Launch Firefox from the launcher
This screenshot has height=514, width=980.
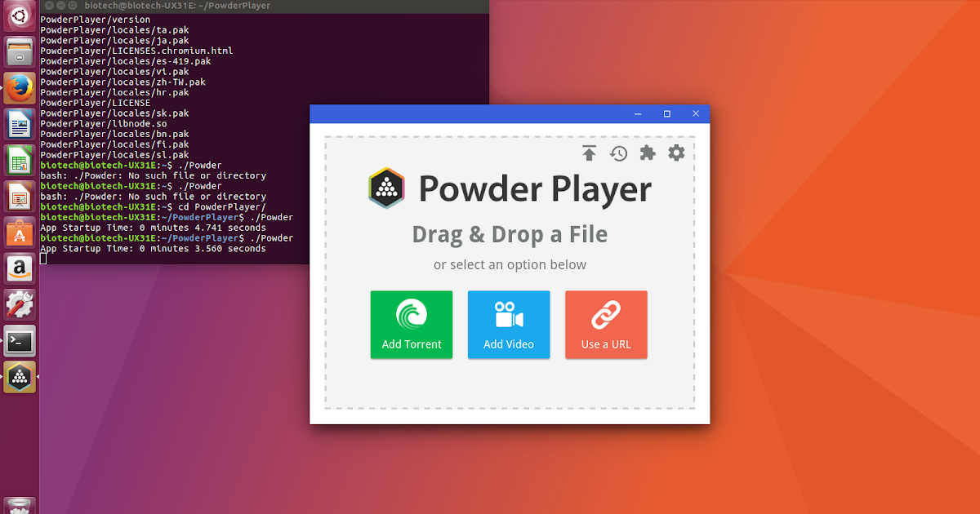tap(20, 88)
